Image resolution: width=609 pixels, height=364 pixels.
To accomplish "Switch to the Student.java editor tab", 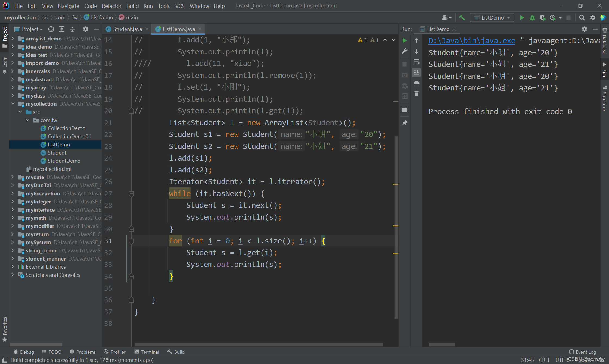I will 127,29.
